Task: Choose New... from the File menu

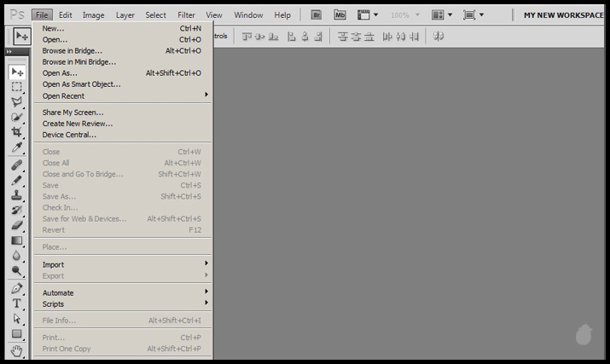Action: 53,28
